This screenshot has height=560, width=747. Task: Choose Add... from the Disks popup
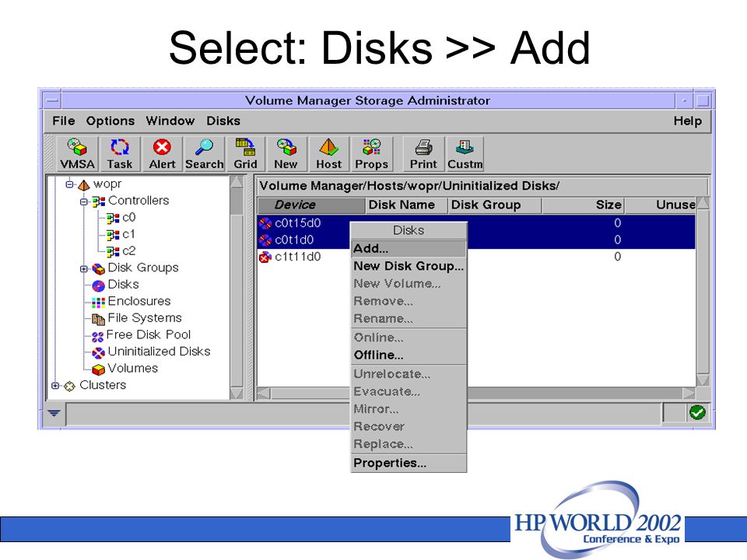point(409,249)
